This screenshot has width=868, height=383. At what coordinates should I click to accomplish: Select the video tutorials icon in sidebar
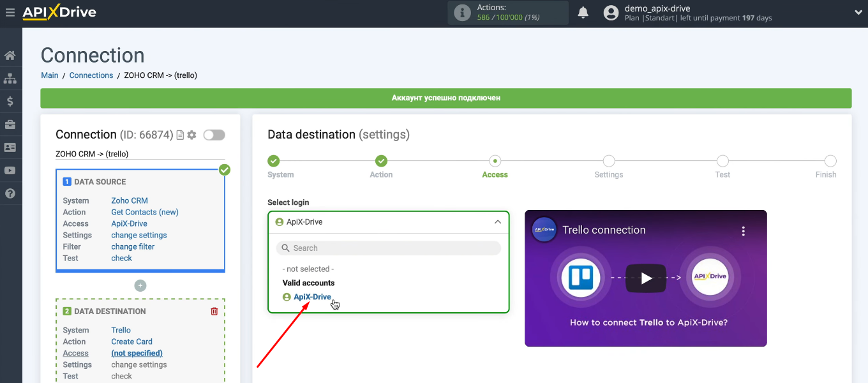[10, 170]
